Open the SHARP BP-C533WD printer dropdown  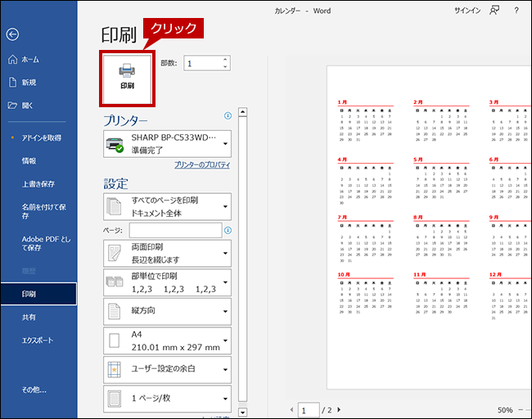click(x=167, y=144)
